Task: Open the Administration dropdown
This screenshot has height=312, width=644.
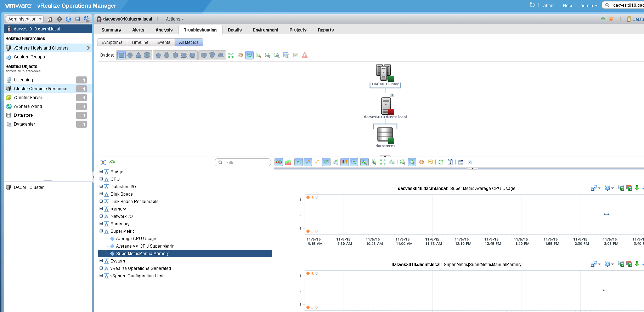Action: pos(24,19)
